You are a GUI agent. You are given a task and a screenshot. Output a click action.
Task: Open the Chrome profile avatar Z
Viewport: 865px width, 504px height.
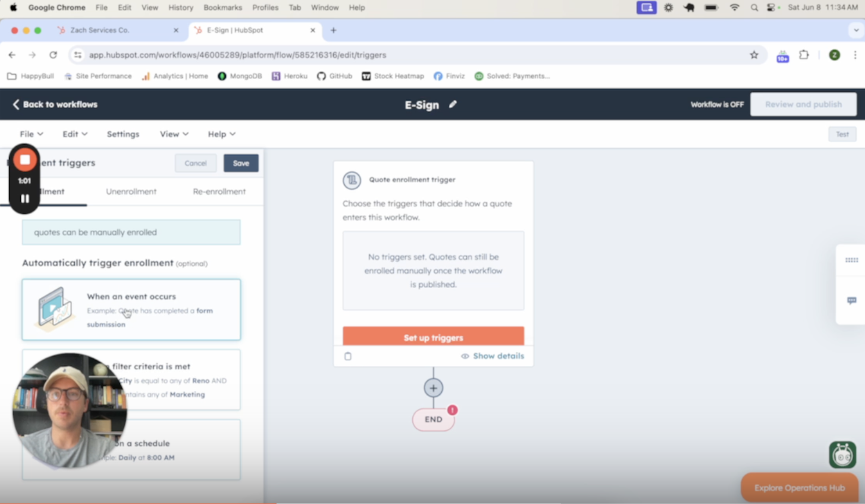pos(834,55)
